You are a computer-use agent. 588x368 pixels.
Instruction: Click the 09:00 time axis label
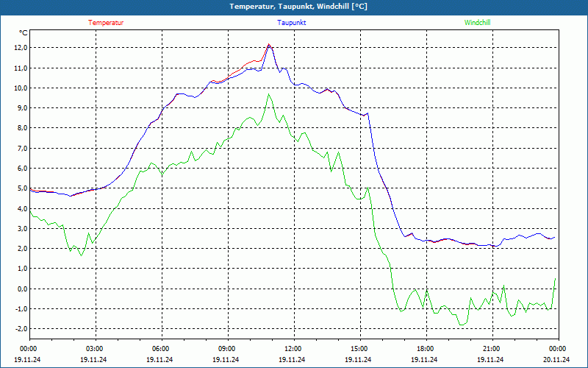point(226,349)
